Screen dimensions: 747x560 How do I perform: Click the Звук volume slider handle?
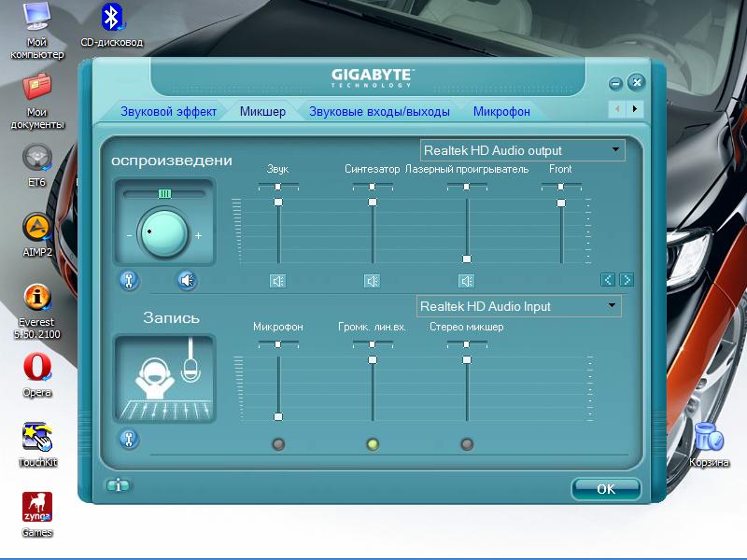point(278,203)
